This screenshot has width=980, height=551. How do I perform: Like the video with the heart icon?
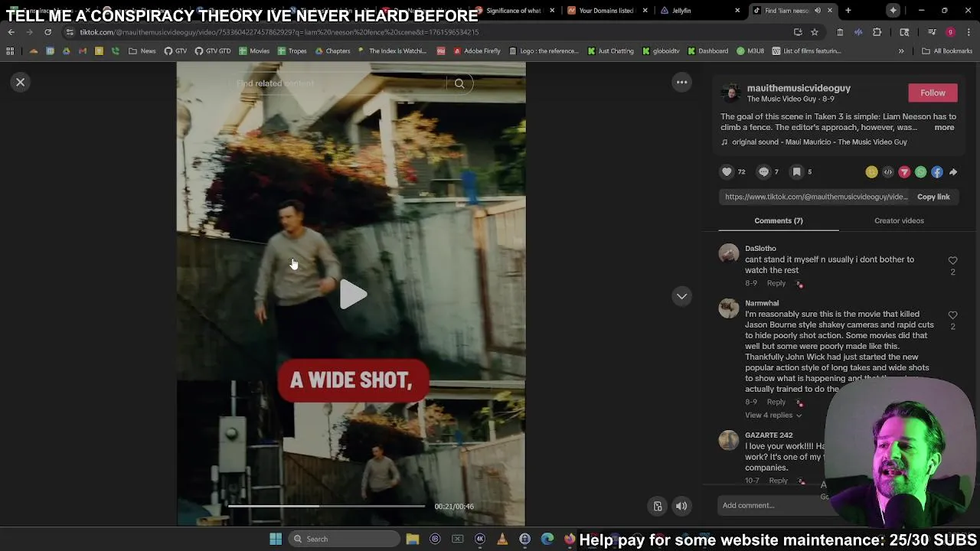727,172
